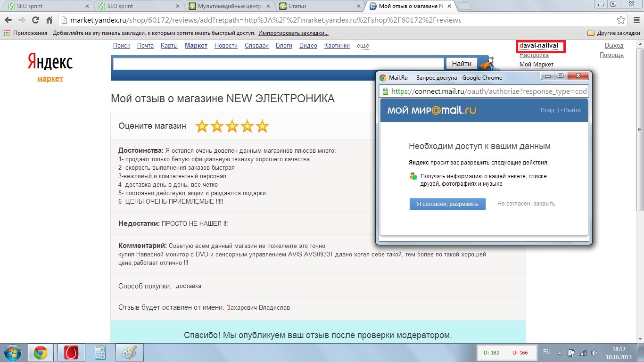Open Новости link in Yandex nav

point(226,46)
